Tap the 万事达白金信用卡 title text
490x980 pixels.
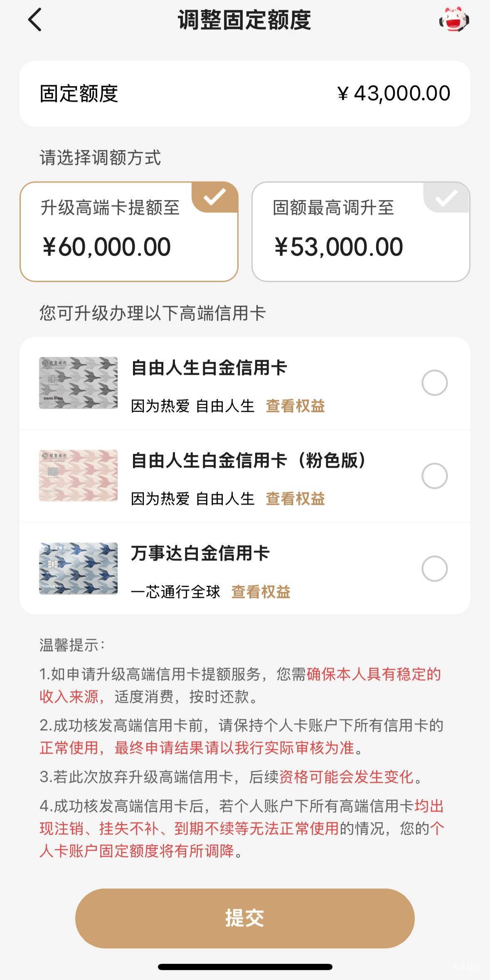[200, 553]
